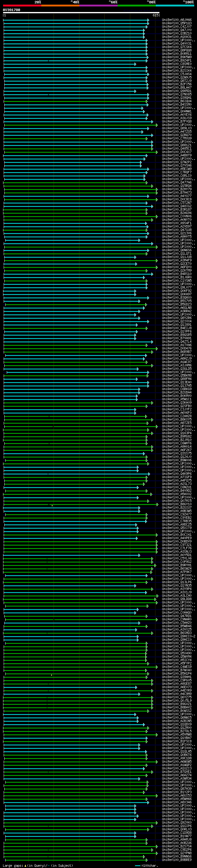Viewport: 197px width, 868px height.
Task: Open hit UniRef100_Q5P1Q3
Action: (x=177, y=23)
